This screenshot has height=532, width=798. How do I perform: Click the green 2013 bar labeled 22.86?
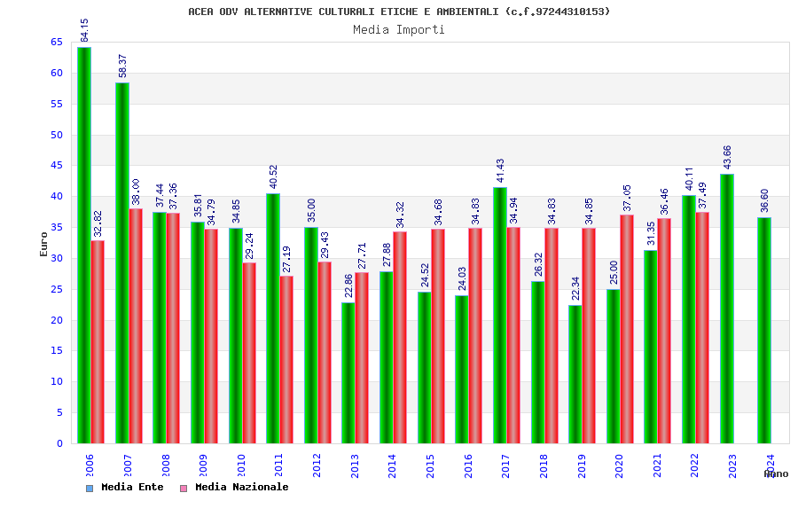coord(348,372)
